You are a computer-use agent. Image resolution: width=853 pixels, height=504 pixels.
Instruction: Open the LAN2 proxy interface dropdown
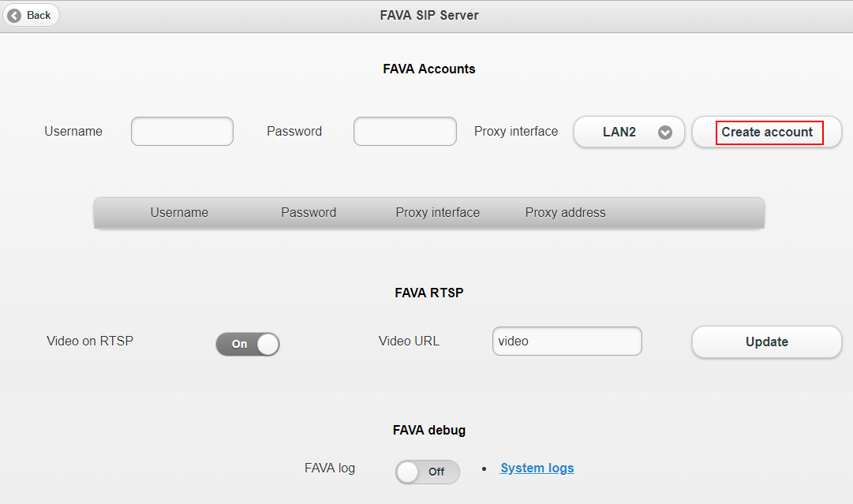(629, 133)
